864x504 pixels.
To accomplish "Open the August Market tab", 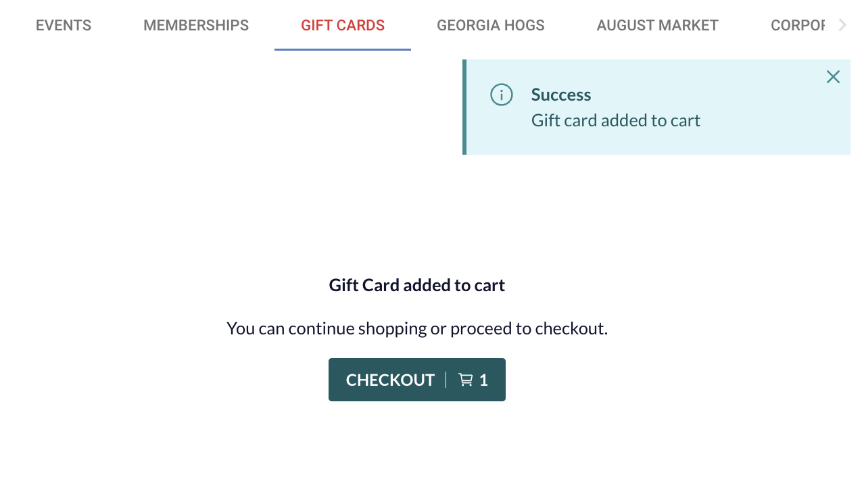I will (x=658, y=26).
